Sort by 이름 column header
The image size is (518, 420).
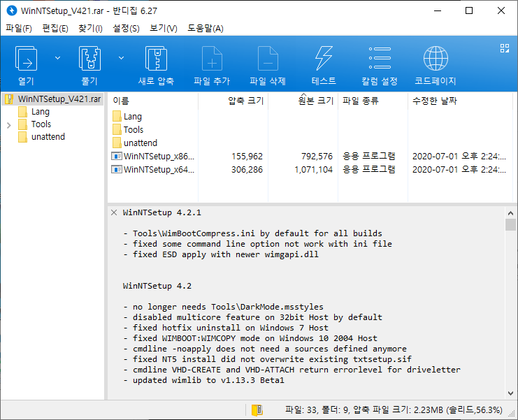coord(153,101)
